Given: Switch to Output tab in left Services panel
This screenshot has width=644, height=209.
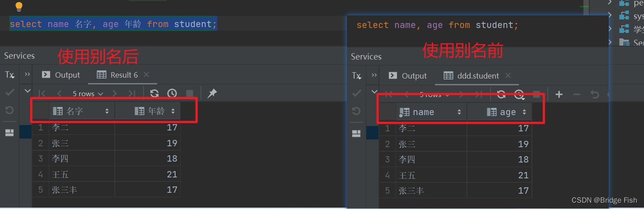Looking at the screenshot, I should pyautogui.click(x=61, y=75).
